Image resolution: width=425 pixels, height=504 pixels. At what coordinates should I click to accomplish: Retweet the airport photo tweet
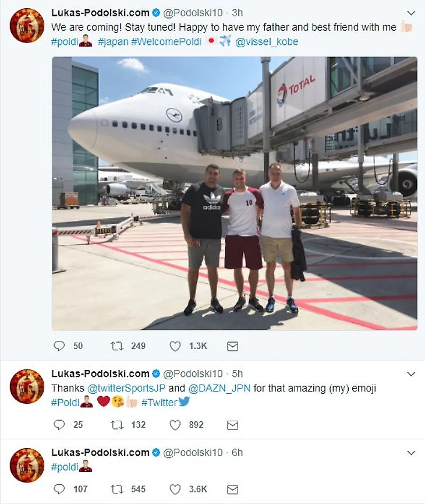point(118,346)
